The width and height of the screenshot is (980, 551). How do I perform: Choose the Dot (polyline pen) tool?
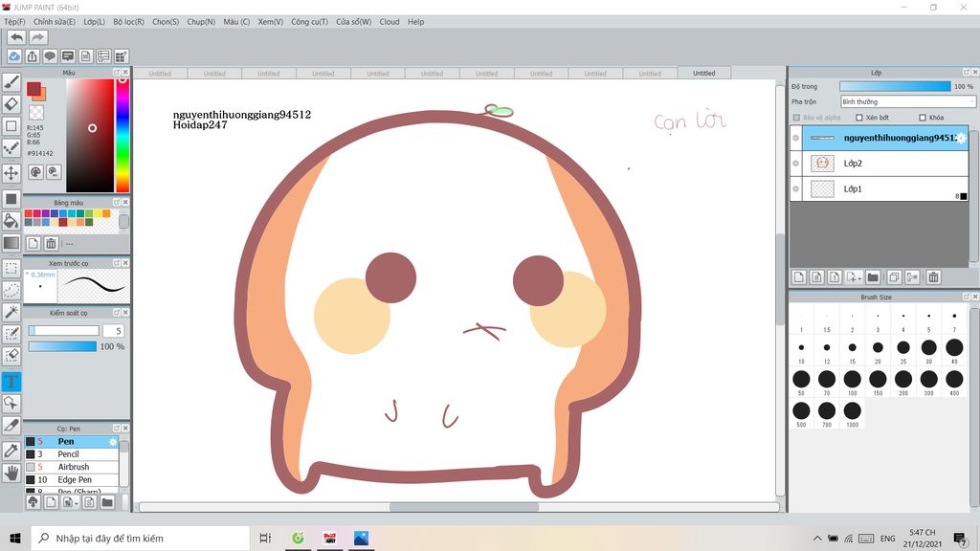[x=11, y=148]
